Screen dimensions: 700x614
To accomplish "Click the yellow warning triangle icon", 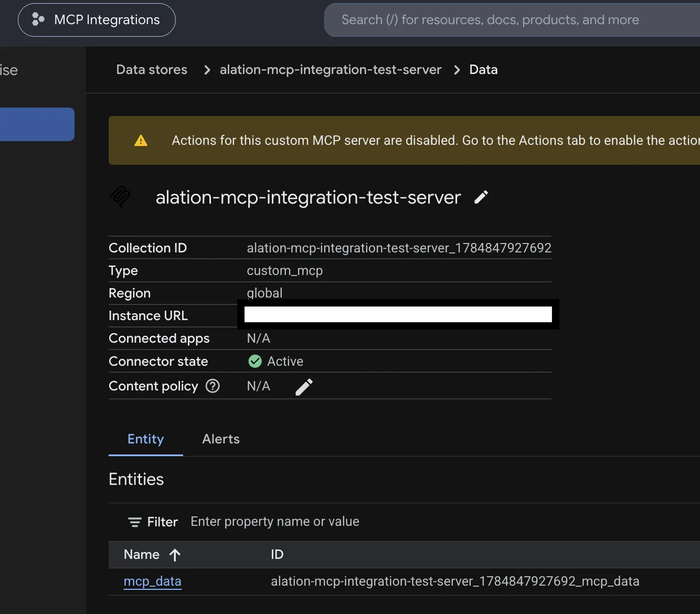I will click(x=141, y=141).
